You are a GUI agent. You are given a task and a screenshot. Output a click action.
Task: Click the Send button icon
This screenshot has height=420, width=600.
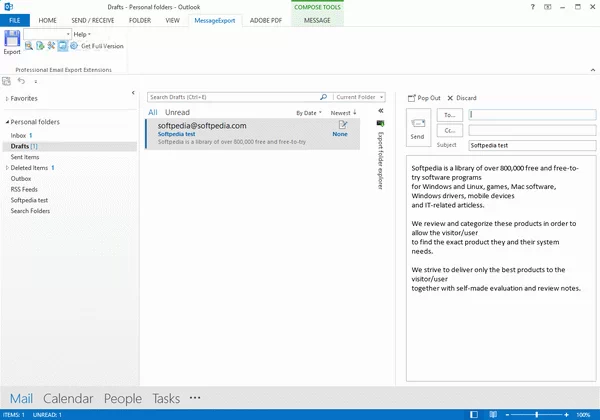click(x=417, y=126)
